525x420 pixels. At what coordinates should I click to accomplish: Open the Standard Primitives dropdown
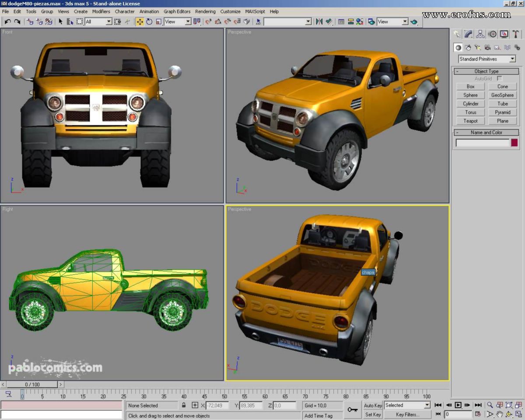click(487, 59)
